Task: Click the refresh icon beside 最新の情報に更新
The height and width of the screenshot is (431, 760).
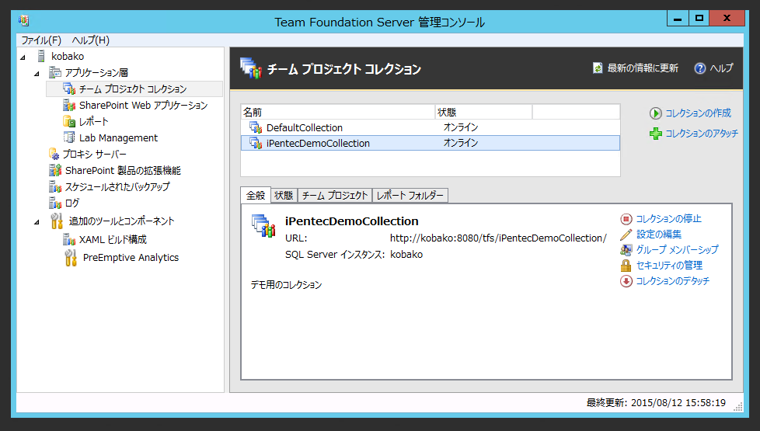Action: (x=598, y=68)
